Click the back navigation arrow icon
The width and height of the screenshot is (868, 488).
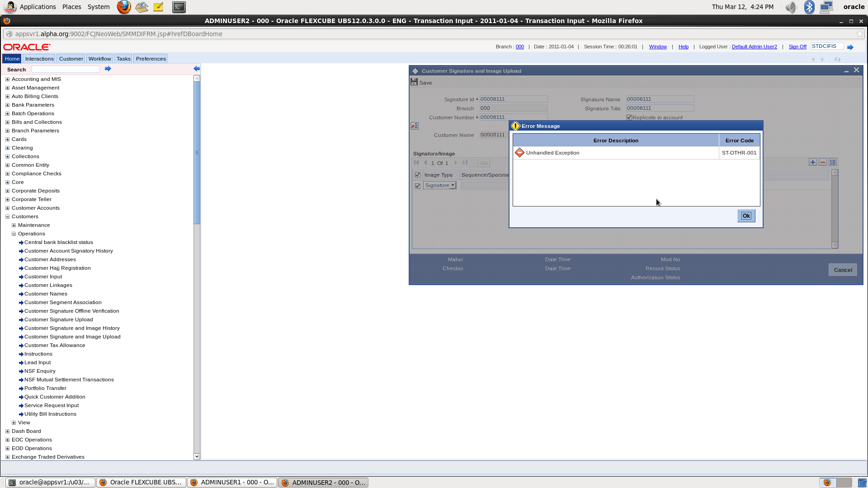click(x=813, y=59)
